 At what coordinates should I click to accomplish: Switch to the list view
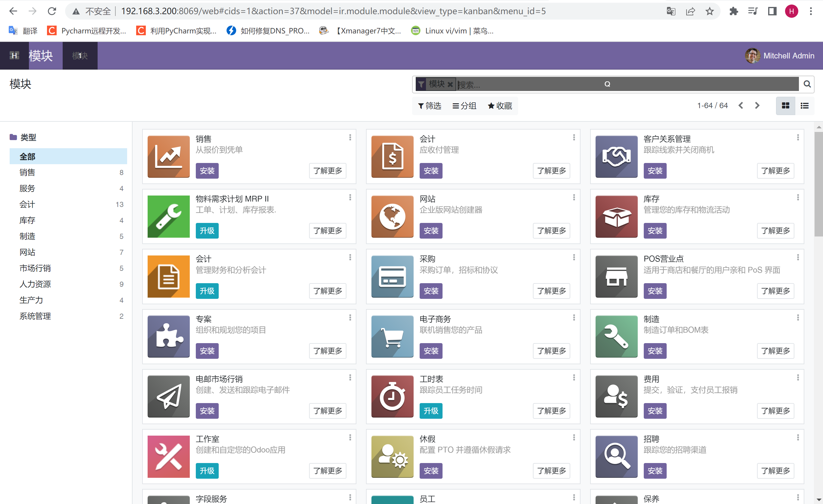tap(804, 105)
